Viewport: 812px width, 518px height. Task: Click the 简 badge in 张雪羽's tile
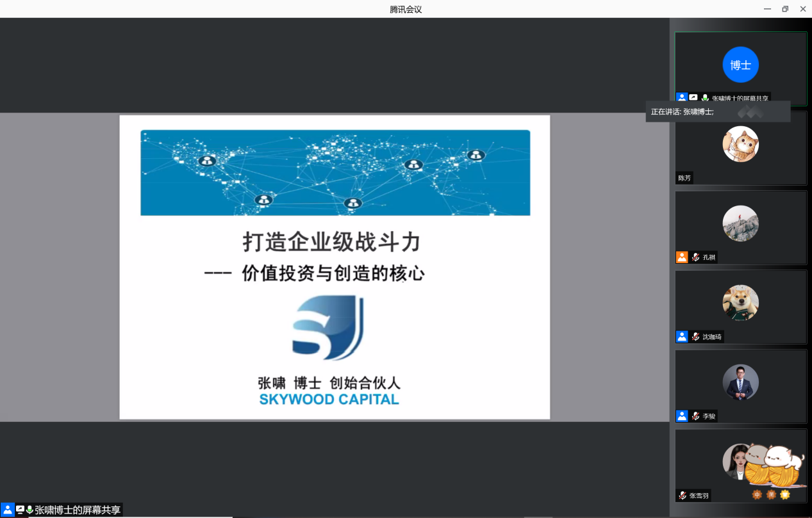coord(771,495)
